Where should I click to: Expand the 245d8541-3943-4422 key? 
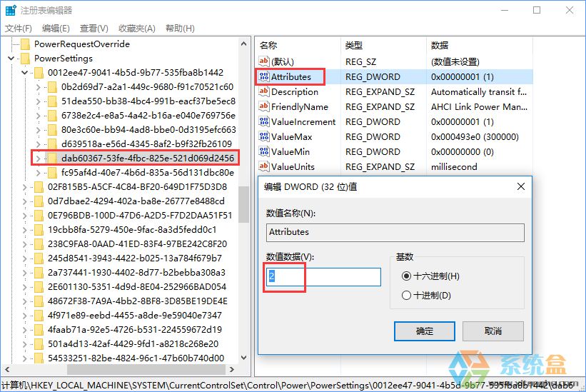(25, 258)
